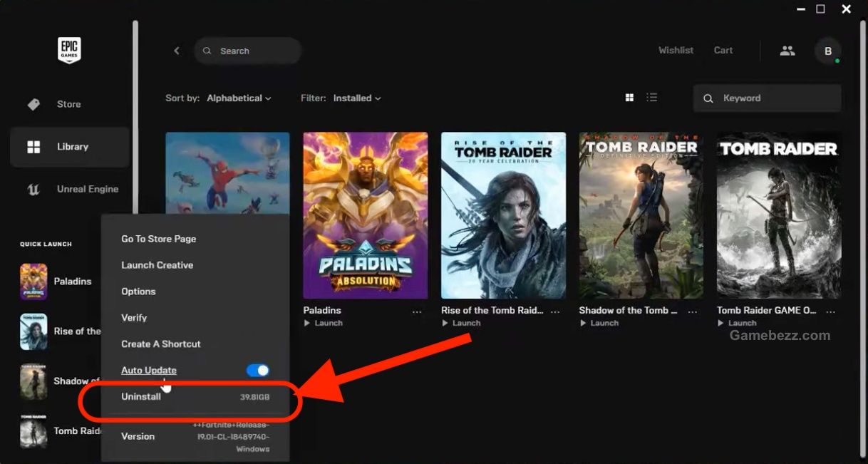Launch Paladins from Quick Launch icon
The image size is (868, 464).
point(33,282)
